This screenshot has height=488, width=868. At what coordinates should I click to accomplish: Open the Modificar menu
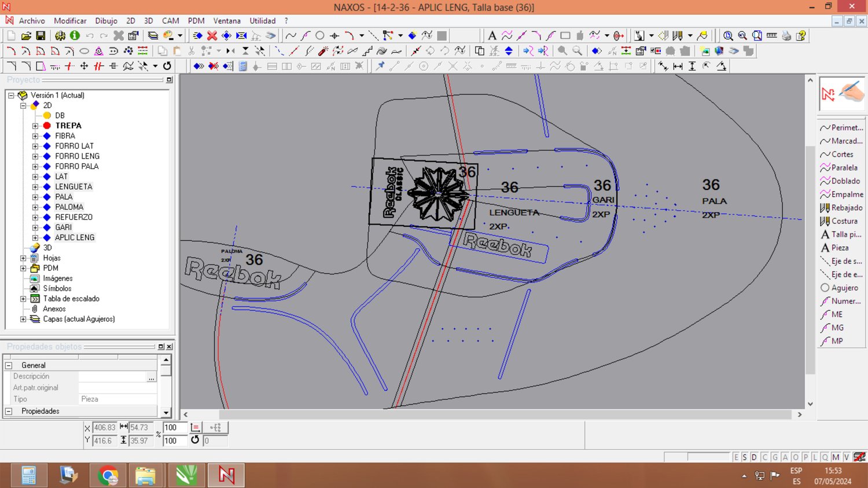(70, 21)
